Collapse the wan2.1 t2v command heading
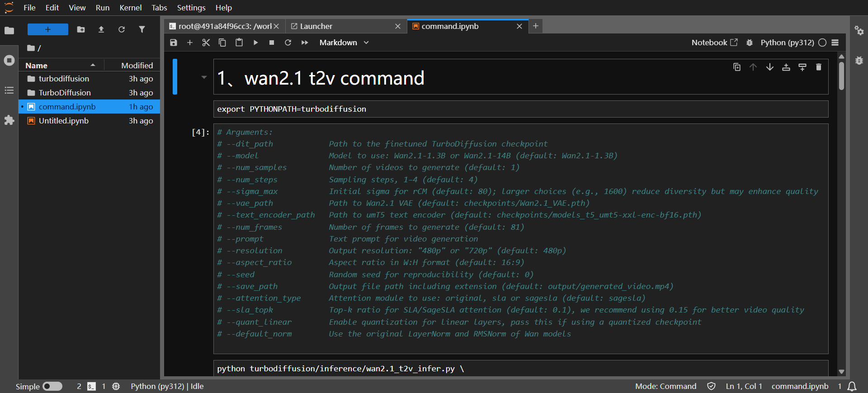 point(204,77)
